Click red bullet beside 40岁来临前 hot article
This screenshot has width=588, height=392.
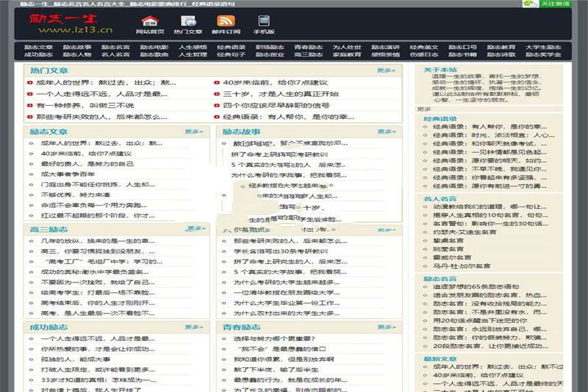pos(216,83)
